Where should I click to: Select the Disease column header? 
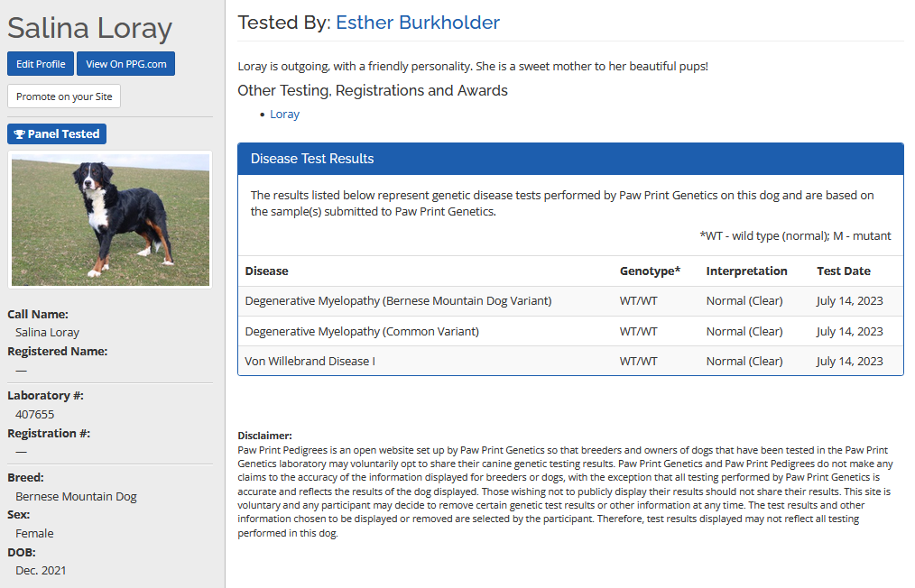[x=267, y=271]
